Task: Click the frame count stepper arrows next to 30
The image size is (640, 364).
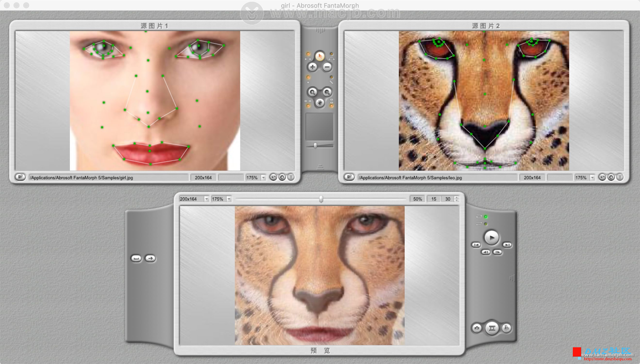Action: 457,199
